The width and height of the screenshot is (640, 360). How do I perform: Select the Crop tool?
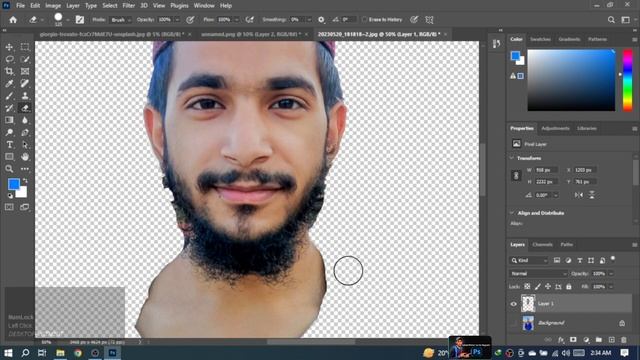(x=9, y=71)
